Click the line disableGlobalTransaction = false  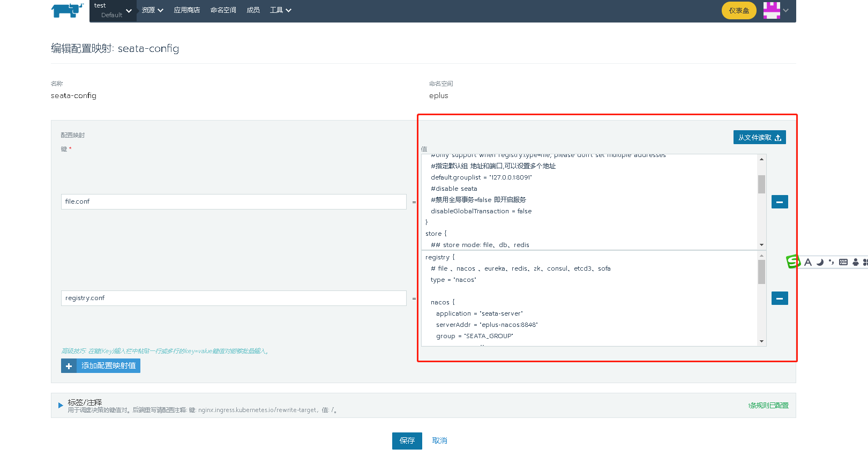pyautogui.click(x=481, y=211)
